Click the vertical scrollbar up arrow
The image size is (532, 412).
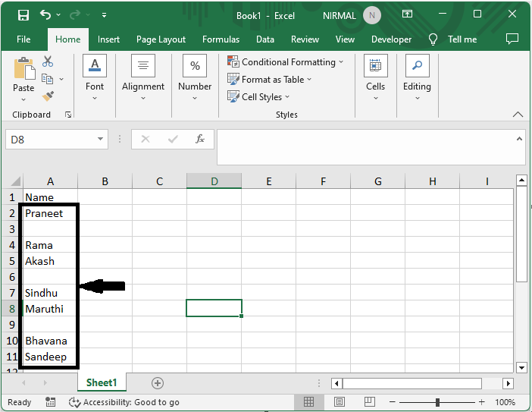tap(521, 181)
